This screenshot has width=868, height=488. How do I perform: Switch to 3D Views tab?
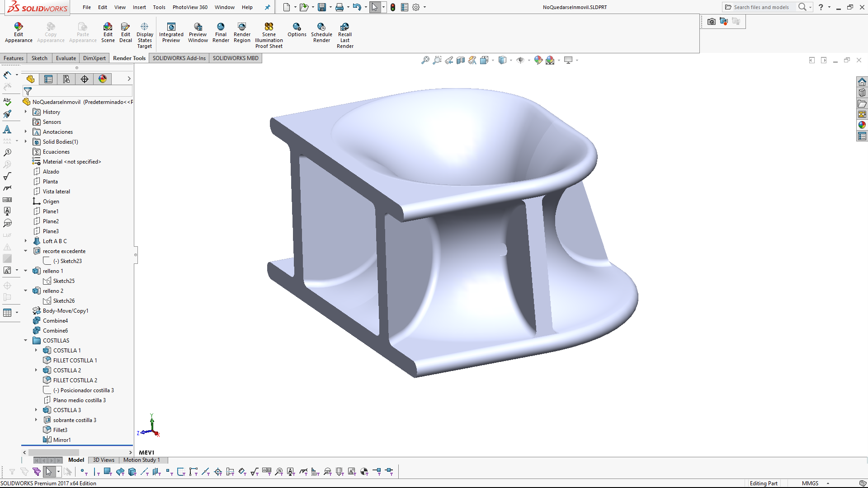coord(104,460)
